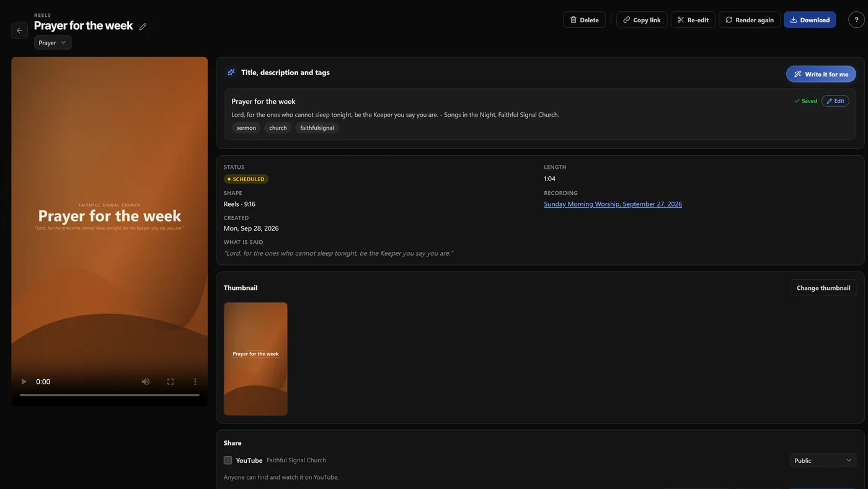The image size is (868, 489).
Task: Click the description text under the title
Action: tap(395, 115)
